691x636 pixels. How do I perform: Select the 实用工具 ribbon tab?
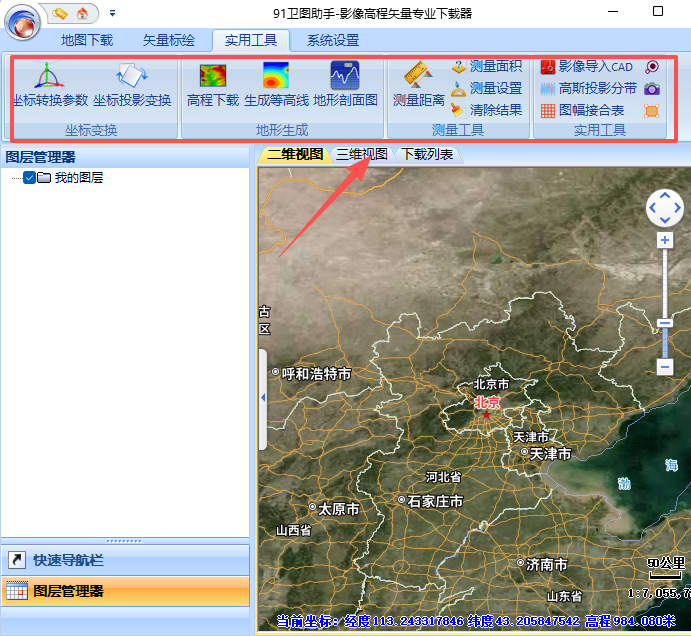click(x=251, y=40)
